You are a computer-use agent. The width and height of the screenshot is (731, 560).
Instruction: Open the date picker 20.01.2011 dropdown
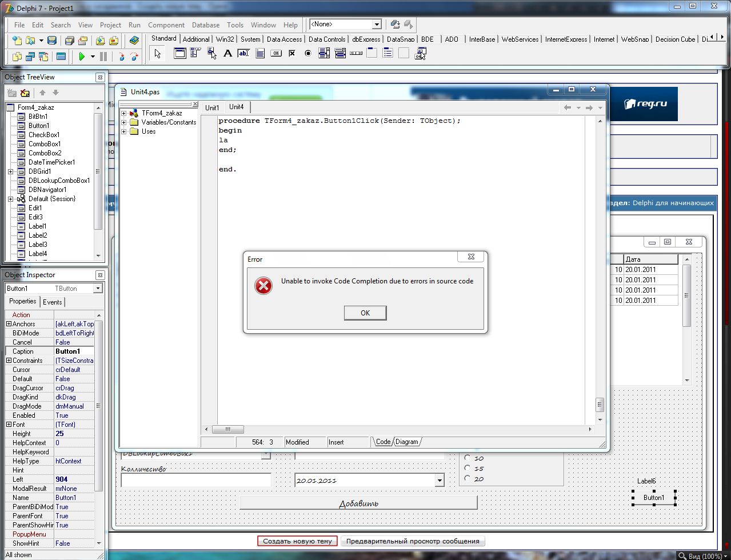point(439,481)
